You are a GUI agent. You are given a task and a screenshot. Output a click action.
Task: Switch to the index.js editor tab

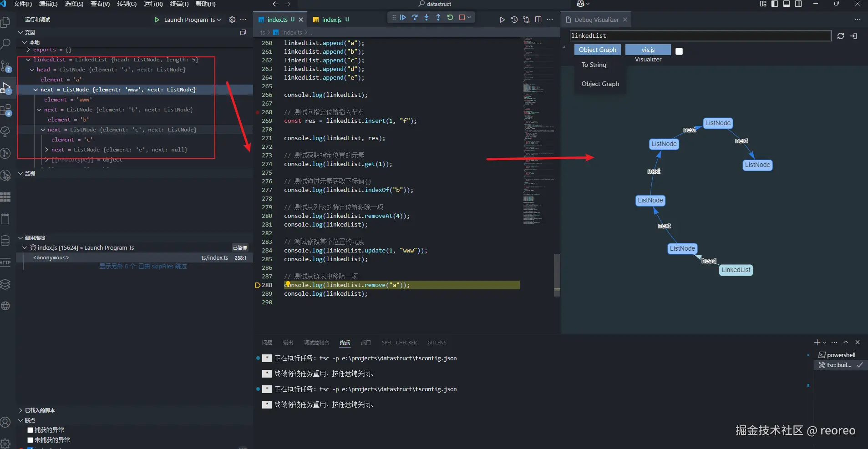point(331,20)
